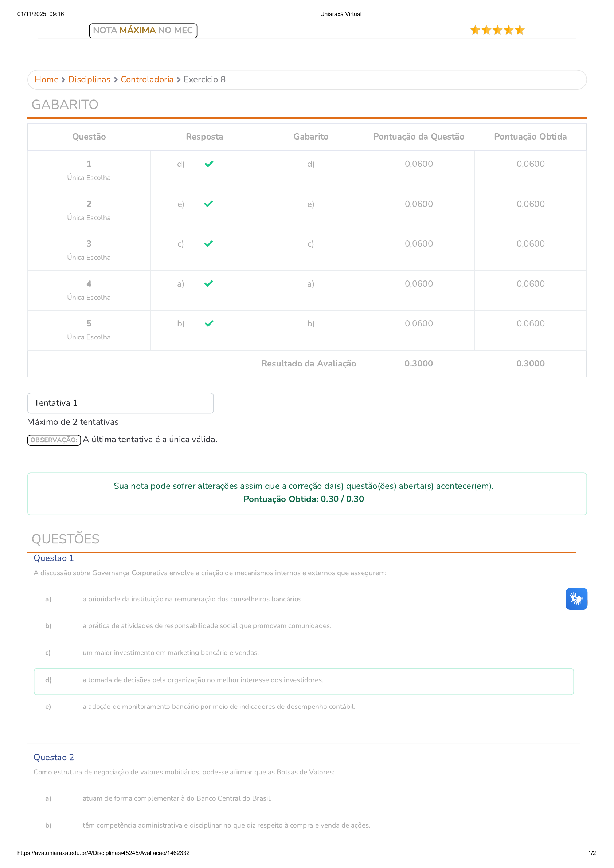The image size is (614, 868).
Task: Select Questao 2 option b) about competência administrativa
Action: pos(226,825)
